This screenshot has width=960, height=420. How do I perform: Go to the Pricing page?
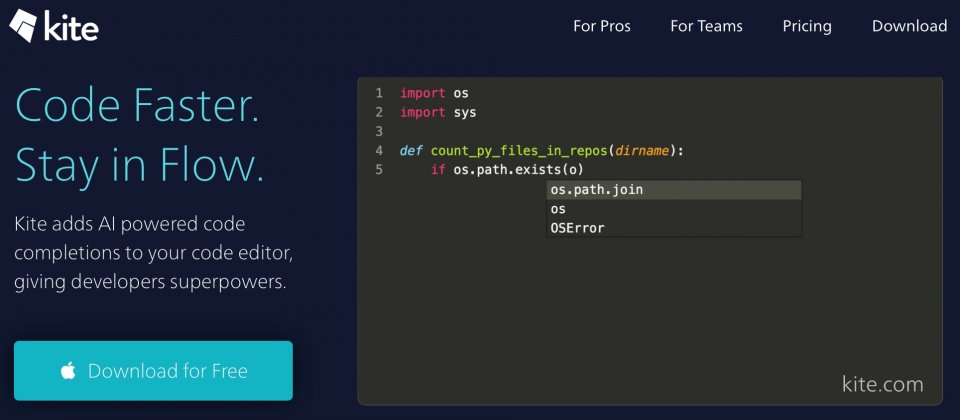807,27
